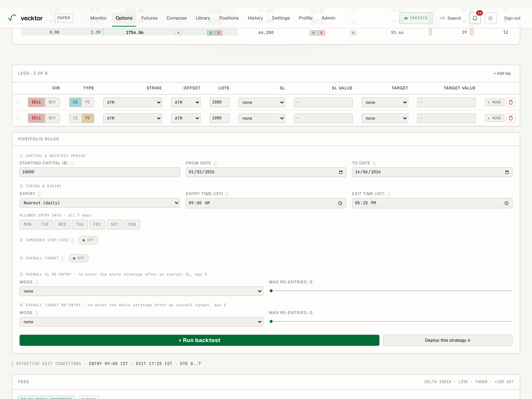This screenshot has width=532, height=399.
Task: Set first leg type to PE
Action: click(88, 102)
